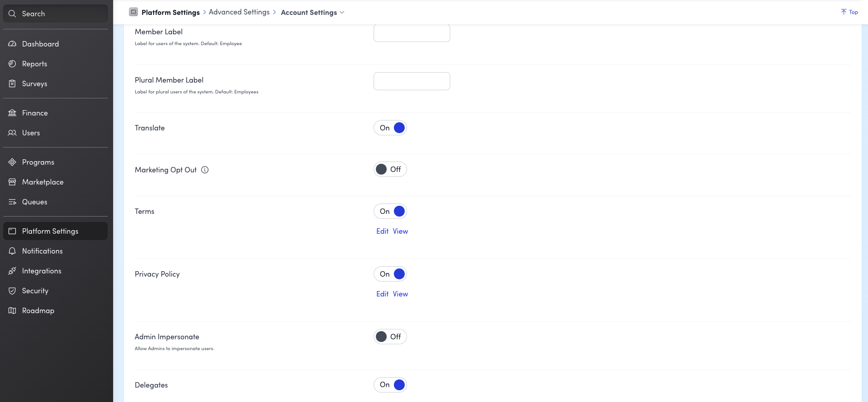Click the Edit link under Terms
Image resolution: width=868 pixels, height=402 pixels.
382,231
